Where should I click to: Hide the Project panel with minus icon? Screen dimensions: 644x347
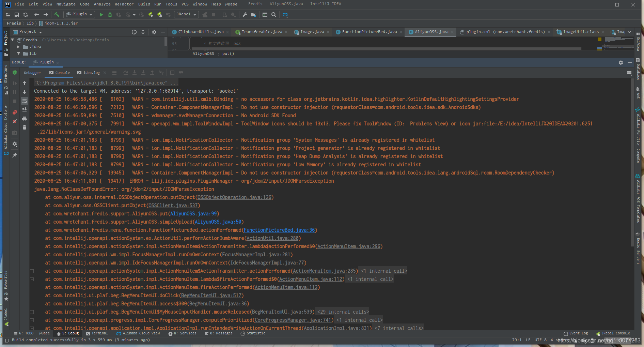[163, 32]
